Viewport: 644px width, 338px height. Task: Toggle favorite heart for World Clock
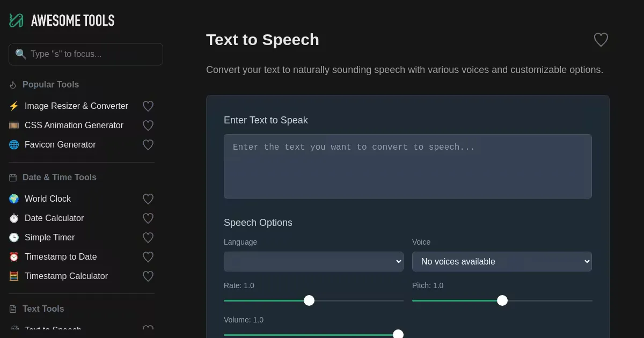coord(148,199)
